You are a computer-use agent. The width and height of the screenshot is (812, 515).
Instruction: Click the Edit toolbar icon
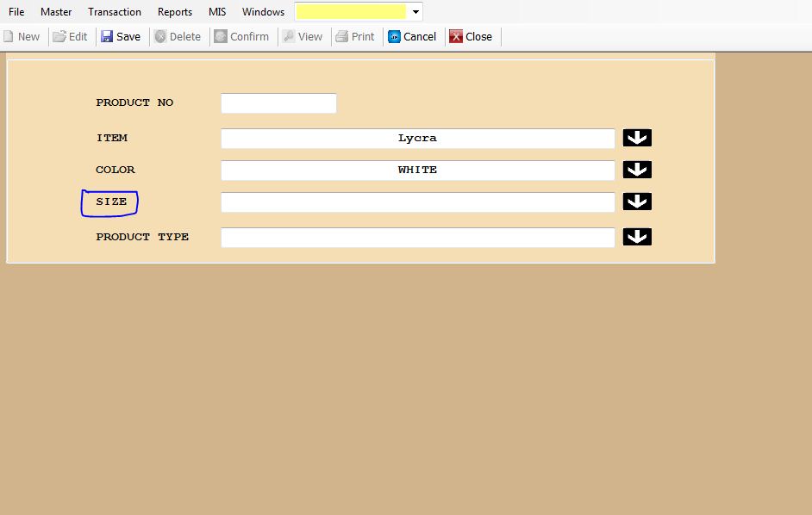click(x=59, y=37)
